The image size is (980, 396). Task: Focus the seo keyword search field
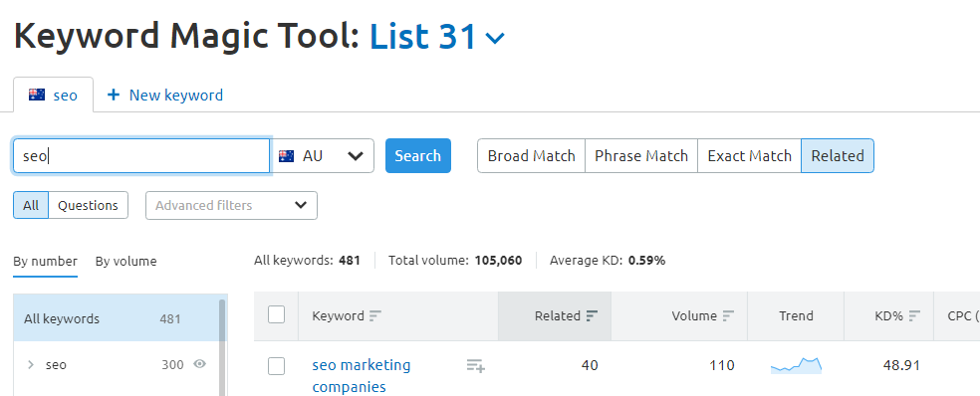tap(141, 155)
